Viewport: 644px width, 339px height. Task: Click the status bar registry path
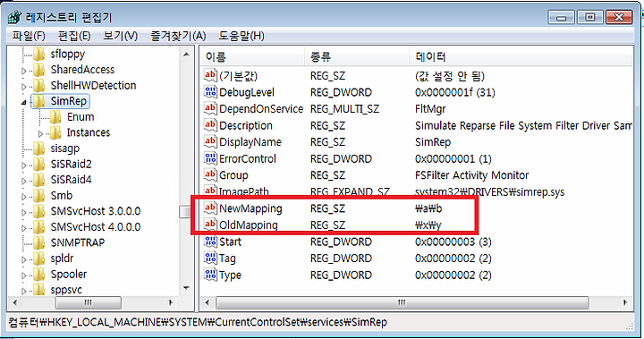click(x=198, y=322)
